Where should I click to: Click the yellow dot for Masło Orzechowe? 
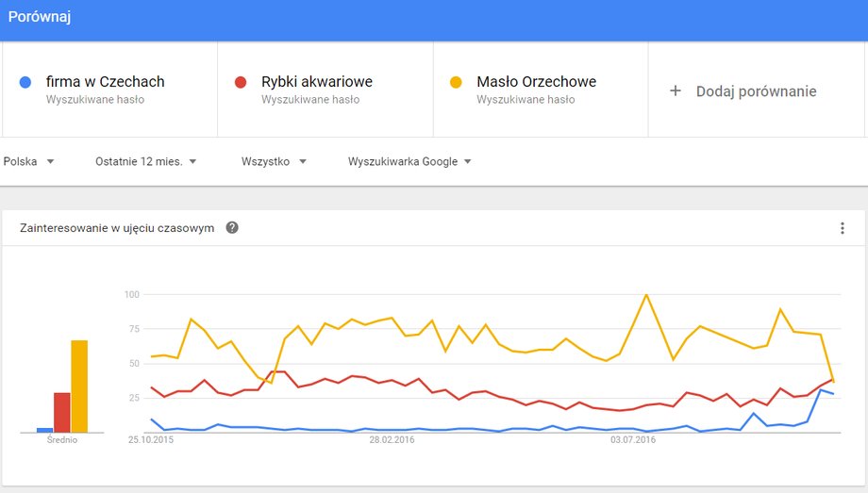(x=456, y=82)
